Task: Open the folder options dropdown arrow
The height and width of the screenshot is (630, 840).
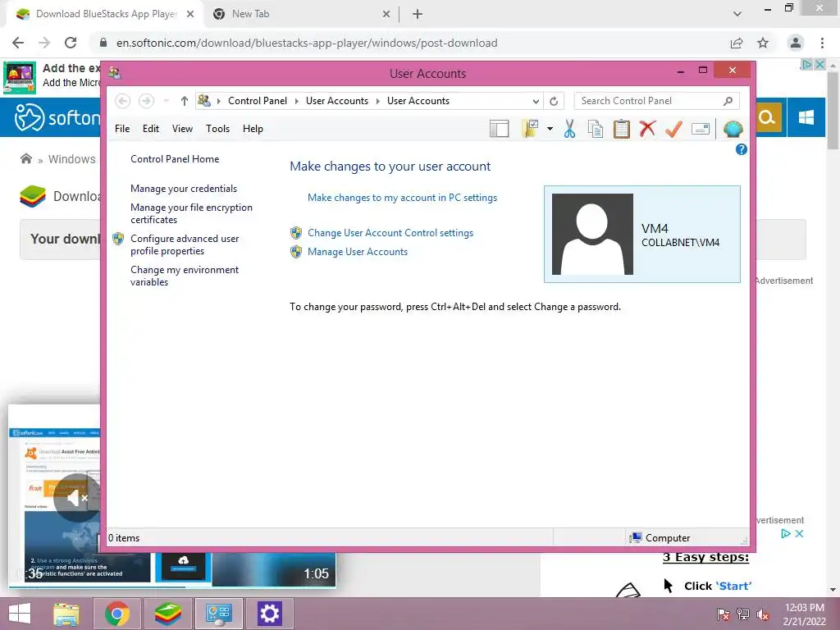Action: pos(550,129)
